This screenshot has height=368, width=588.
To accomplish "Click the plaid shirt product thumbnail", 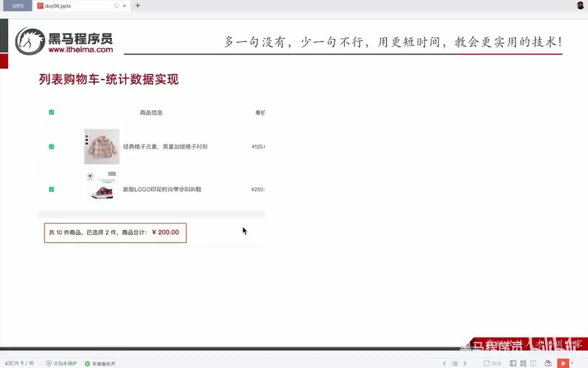I will [102, 147].
